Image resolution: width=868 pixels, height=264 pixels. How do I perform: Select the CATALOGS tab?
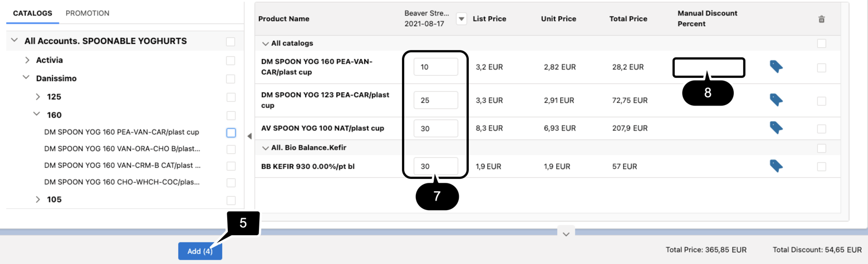tap(32, 13)
